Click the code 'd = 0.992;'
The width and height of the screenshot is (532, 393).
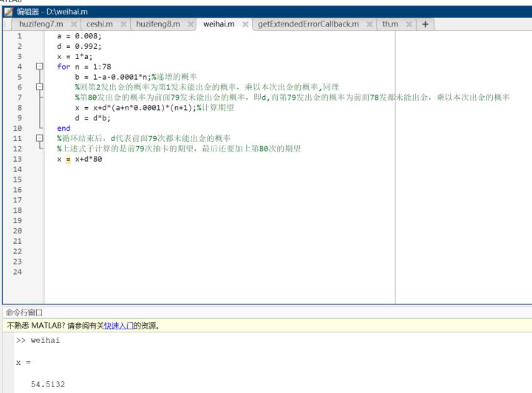79,46
